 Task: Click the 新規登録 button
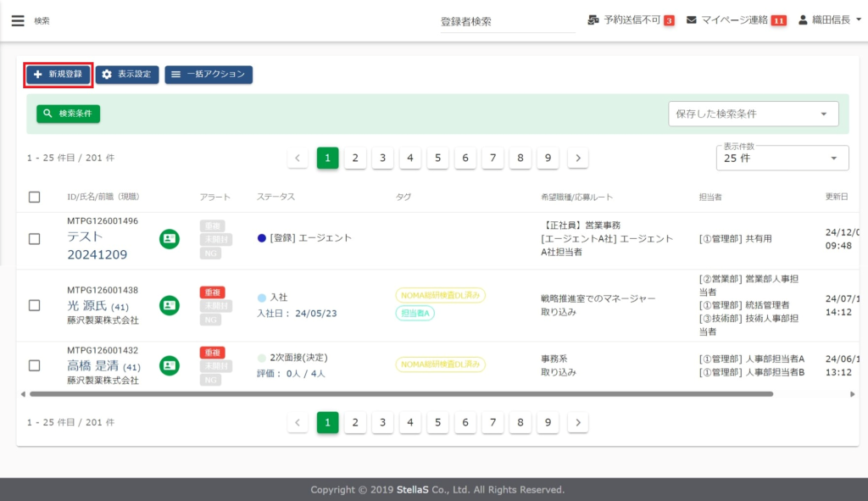(58, 75)
